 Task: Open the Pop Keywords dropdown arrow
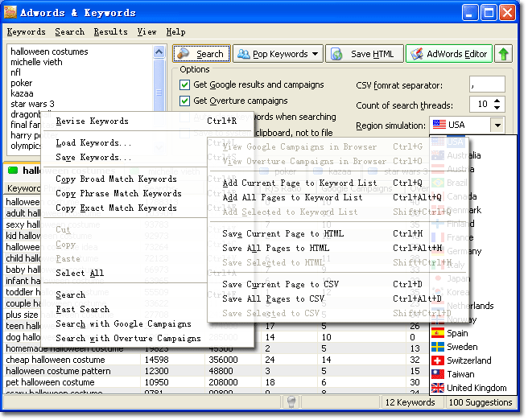coord(315,54)
